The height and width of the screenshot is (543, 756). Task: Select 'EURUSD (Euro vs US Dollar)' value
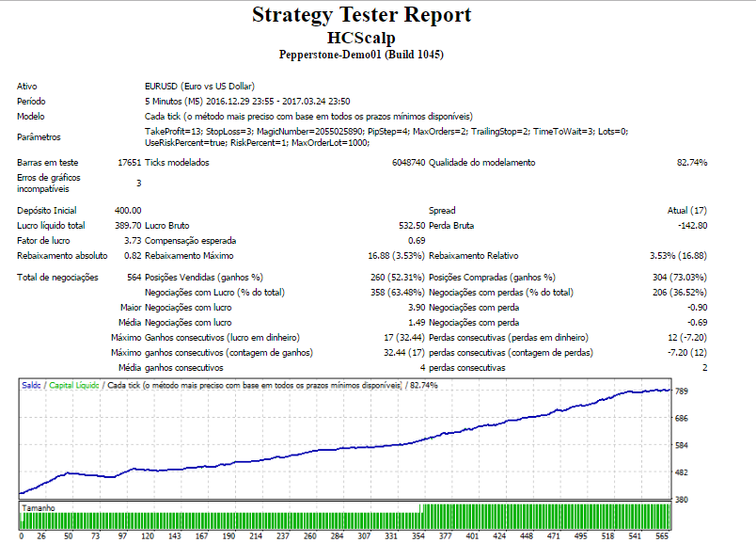[199, 87]
